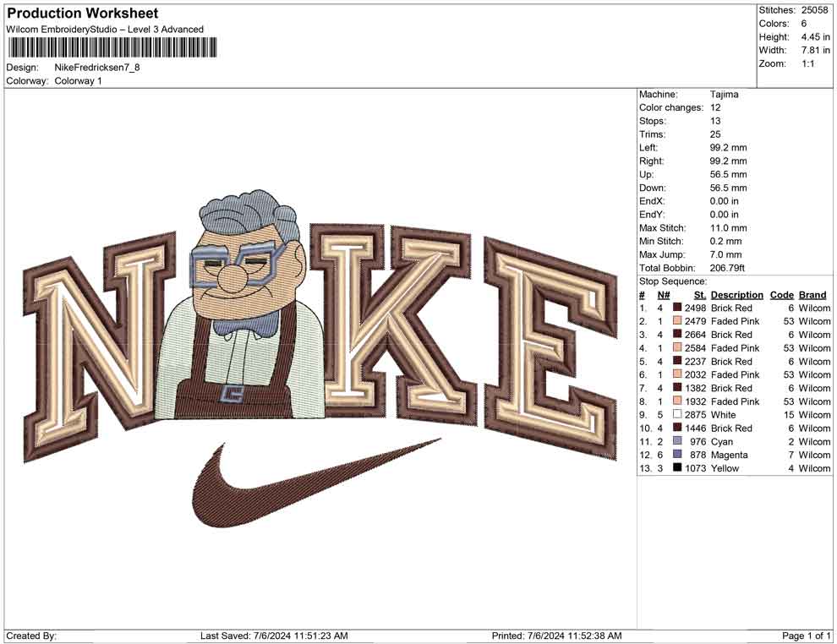Click the EndX value 0.00 in
837x644 pixels.
[x=725, y=201]
